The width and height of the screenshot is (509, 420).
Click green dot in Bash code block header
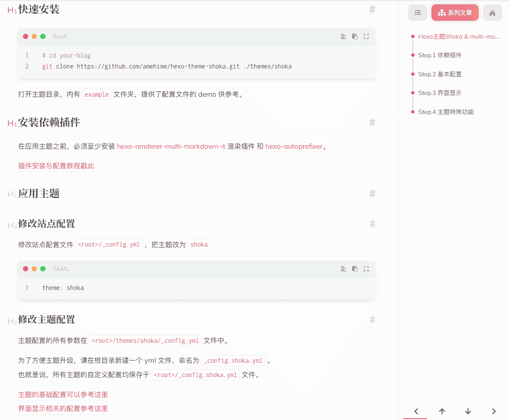point(43,36)
